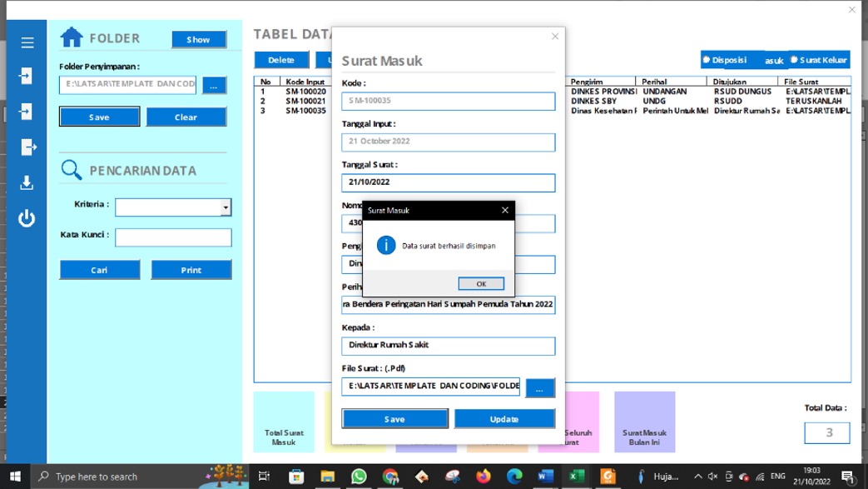868x489 pixels.
Task: Click the sign-out arrow icon in the sidebar
Action: click(x=27, y=147)
